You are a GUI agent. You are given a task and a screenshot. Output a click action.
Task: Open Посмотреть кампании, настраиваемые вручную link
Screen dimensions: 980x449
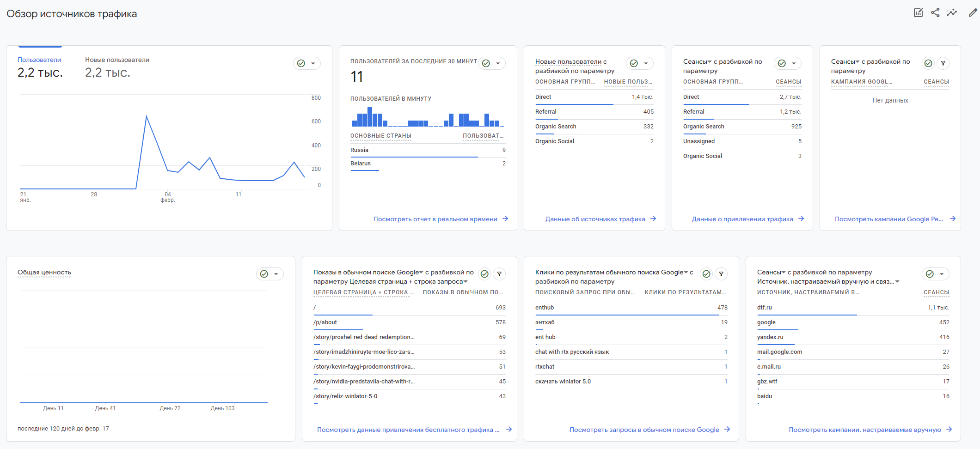(870, 430)
